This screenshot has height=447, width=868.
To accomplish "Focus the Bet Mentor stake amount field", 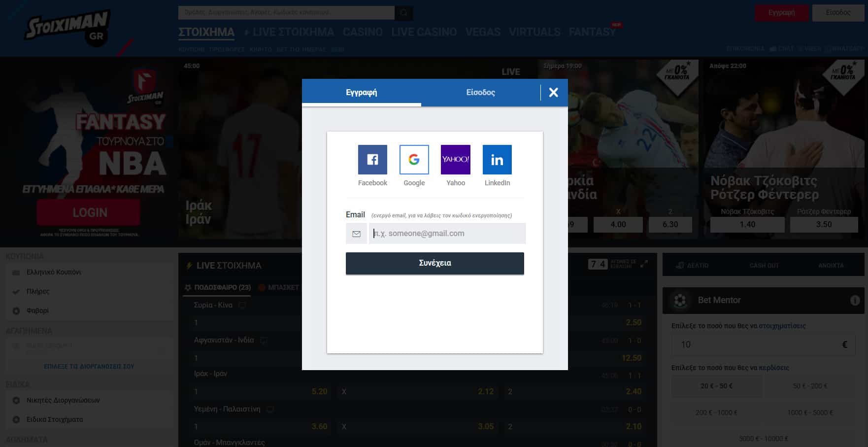I will [764, 344].
